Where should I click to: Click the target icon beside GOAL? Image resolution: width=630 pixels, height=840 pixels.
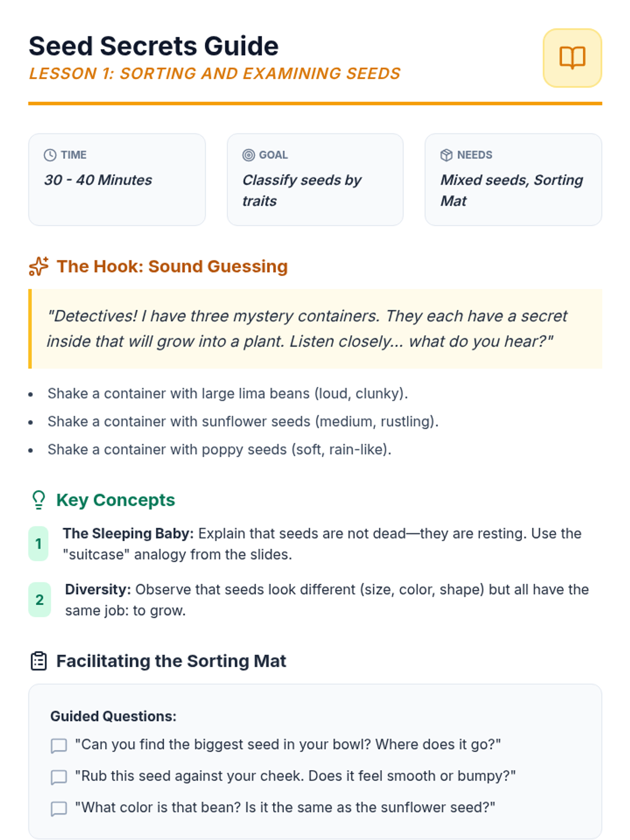coord(248,155)
